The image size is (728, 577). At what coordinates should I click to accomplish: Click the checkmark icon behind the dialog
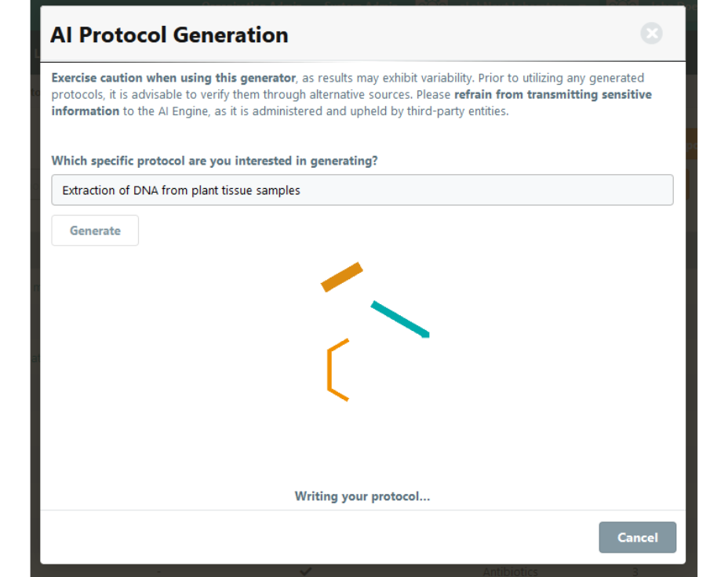tap(305, 571)
